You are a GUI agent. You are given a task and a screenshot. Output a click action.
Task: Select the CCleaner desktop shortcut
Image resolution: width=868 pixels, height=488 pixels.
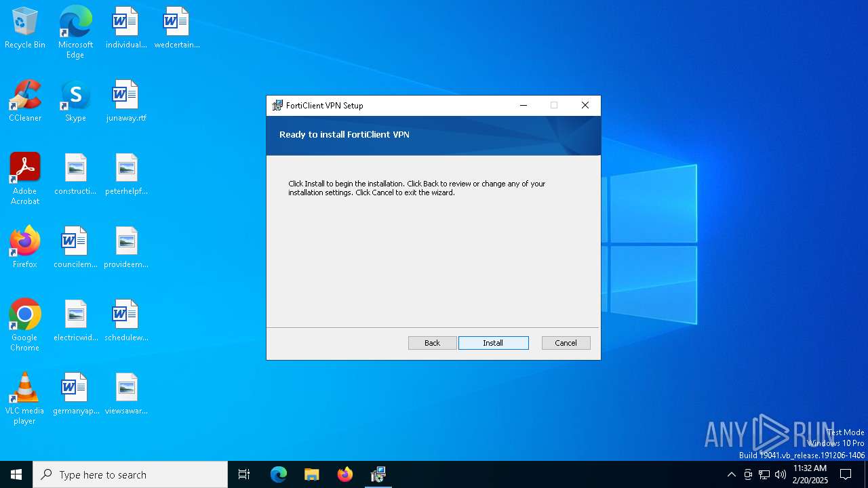pos(25,102)
